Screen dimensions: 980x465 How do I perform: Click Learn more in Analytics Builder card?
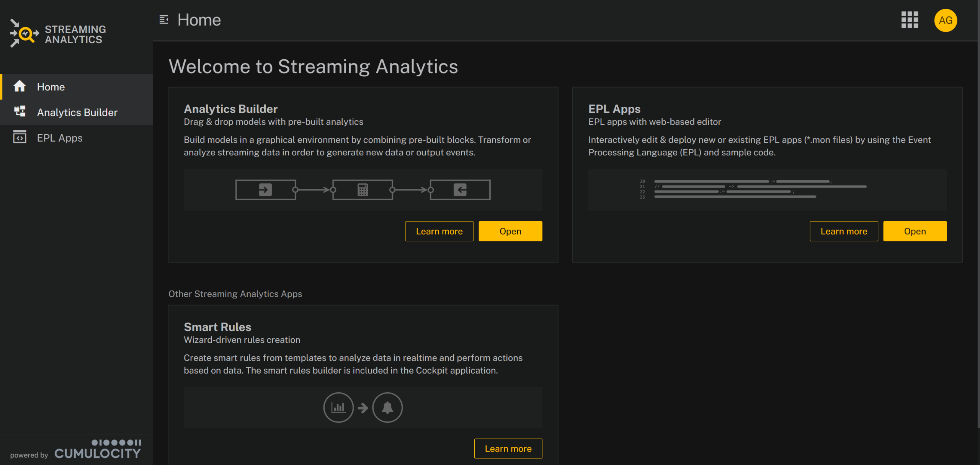pos(439,231)
